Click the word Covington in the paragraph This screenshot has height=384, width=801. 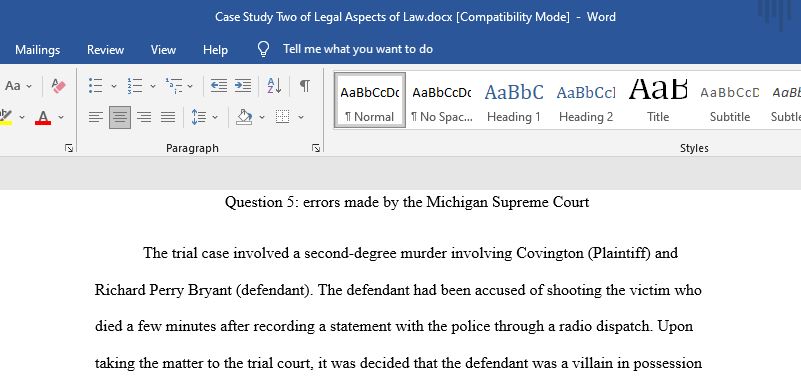pyautogui.click(x=550, y=253)
